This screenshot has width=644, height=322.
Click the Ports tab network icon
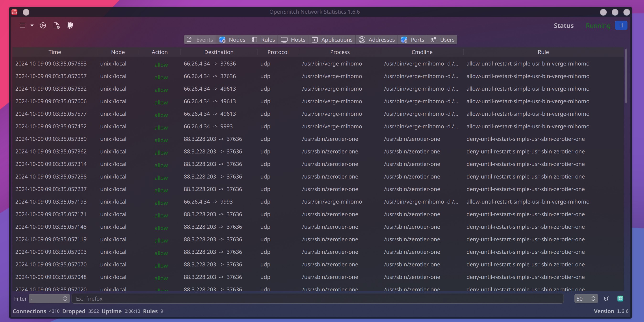[404, 39]
